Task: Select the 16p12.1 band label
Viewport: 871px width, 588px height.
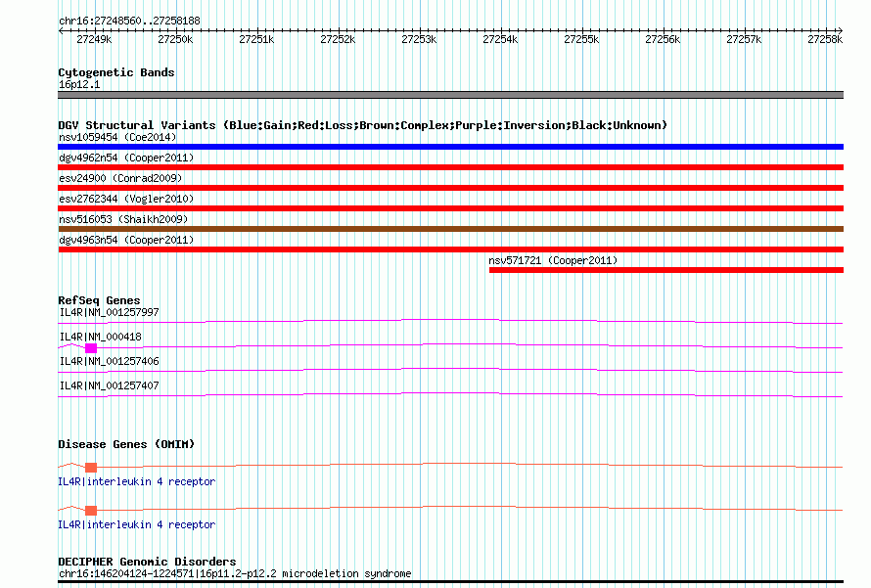Action: point(79,84)
